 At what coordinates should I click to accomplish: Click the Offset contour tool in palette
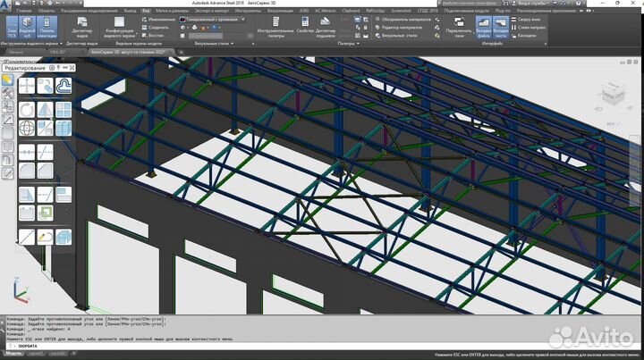pyautogui.click(x=64, y=86)
